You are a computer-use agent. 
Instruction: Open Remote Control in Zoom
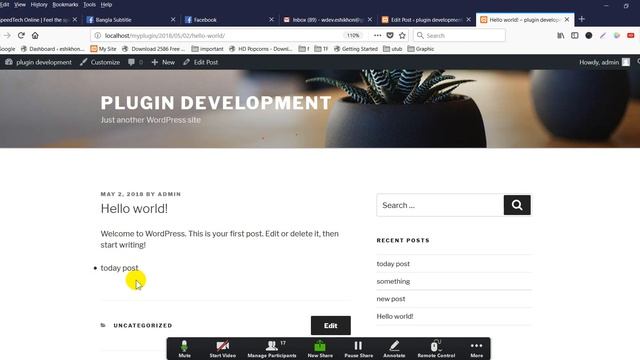pos(436,349)
